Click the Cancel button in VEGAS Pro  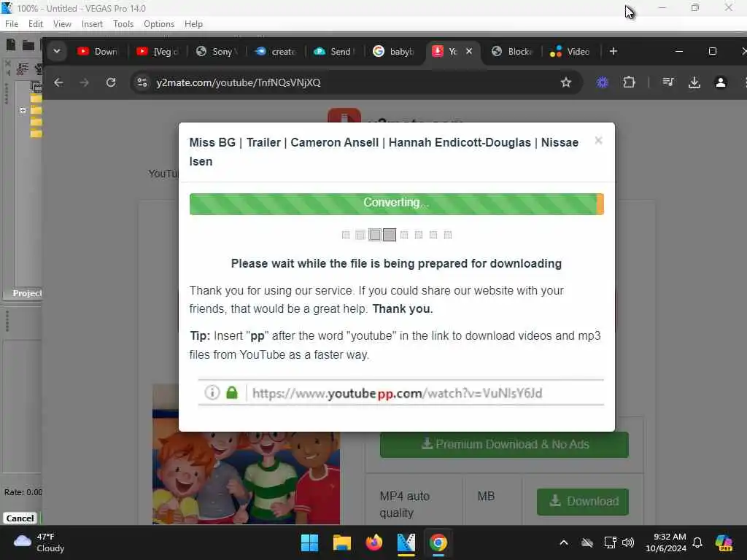click(x=20, y=518)
